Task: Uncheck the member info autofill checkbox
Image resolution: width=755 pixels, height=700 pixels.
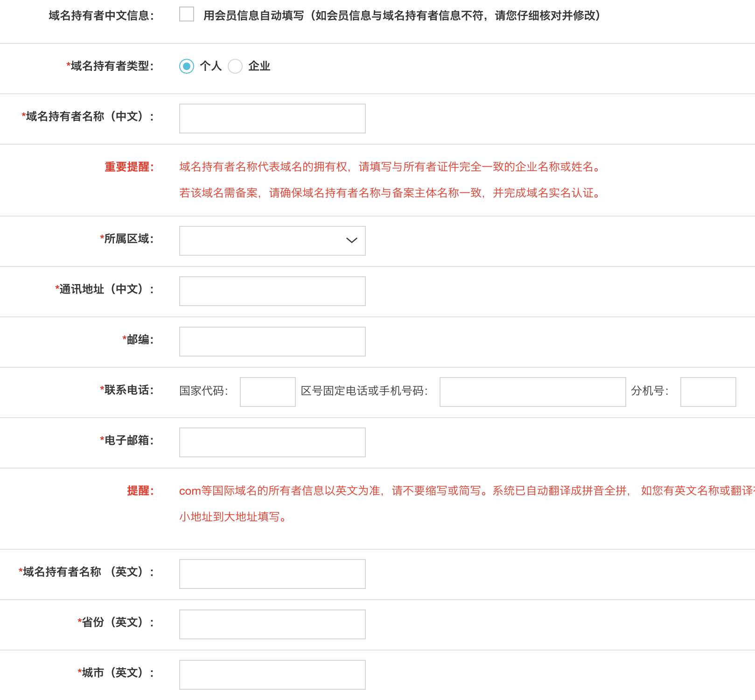Action: pyautogui.click(x=186, y=14)
